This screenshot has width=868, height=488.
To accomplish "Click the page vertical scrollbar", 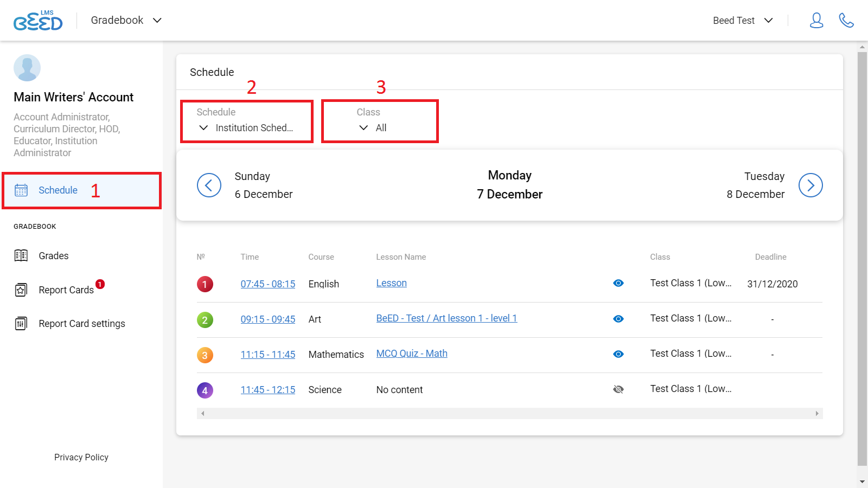I will pyautogui.click(x=862, y=258).
